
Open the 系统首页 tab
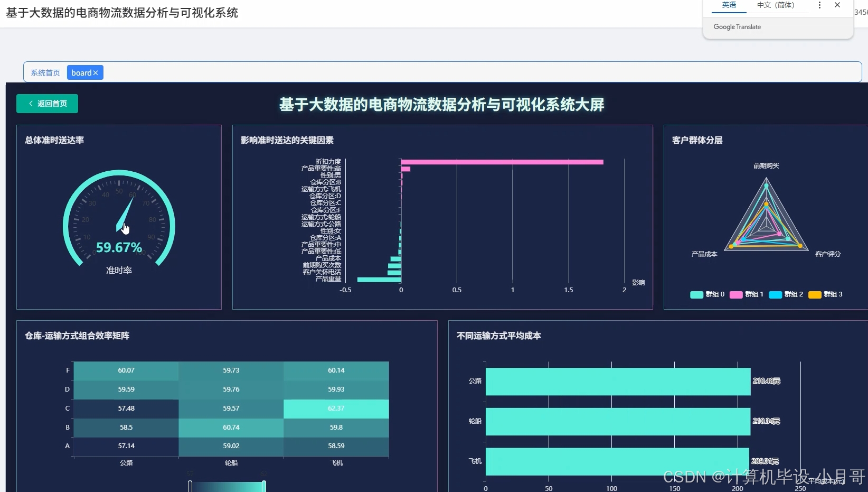pos(45,73)
